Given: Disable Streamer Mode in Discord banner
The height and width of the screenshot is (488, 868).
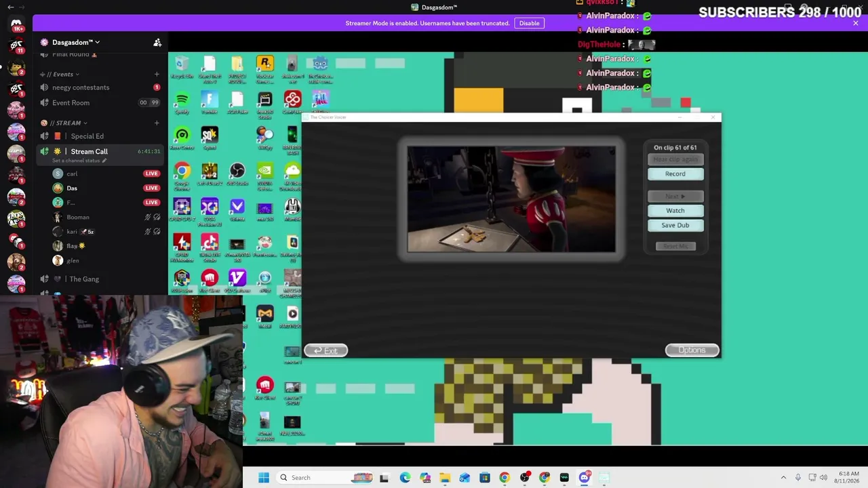Looking at the screenshot, I should coord(529,23).
